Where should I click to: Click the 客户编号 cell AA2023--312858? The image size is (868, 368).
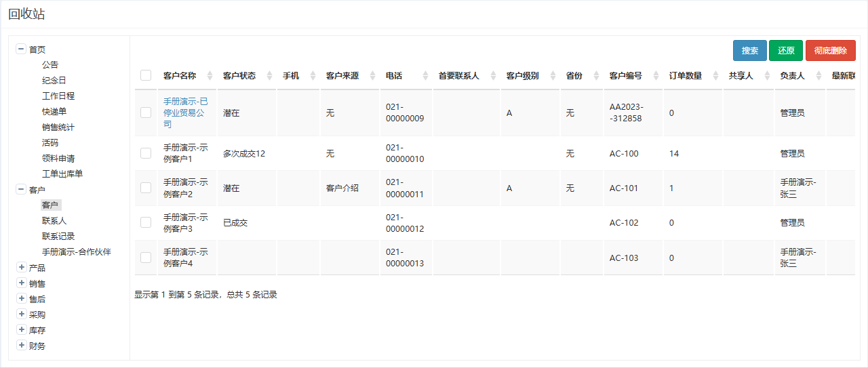[x=627, y=113]
